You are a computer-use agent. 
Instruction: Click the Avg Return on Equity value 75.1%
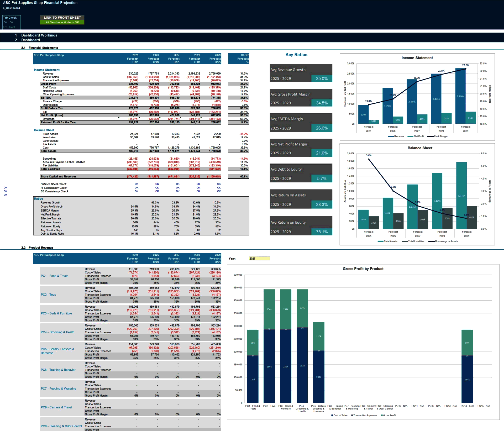[x=322, y=232]
